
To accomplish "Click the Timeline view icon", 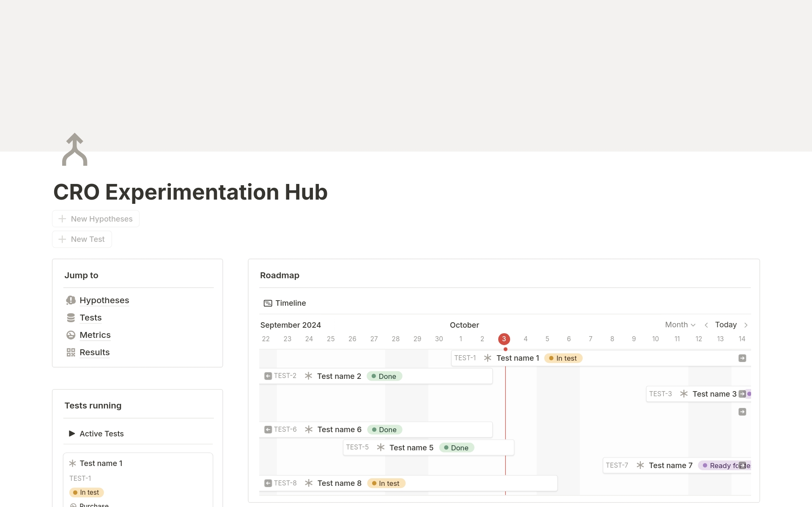I will (268, 303).
